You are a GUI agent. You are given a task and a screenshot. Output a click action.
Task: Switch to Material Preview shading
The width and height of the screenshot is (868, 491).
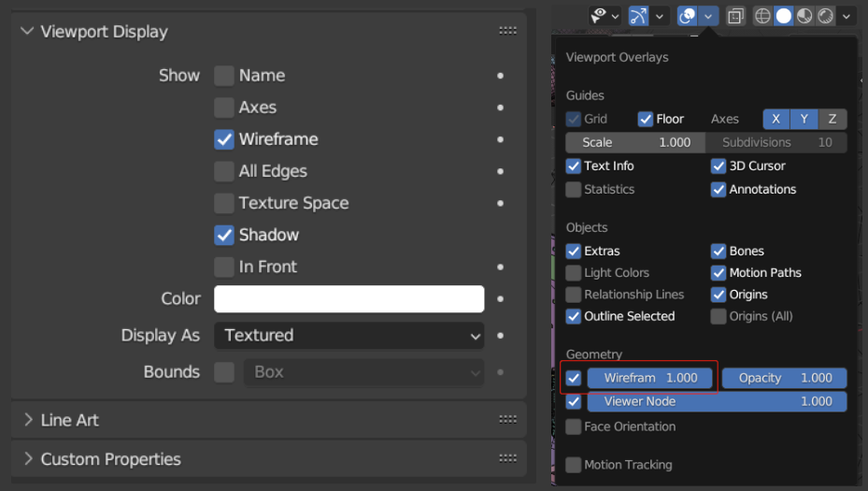804,16
